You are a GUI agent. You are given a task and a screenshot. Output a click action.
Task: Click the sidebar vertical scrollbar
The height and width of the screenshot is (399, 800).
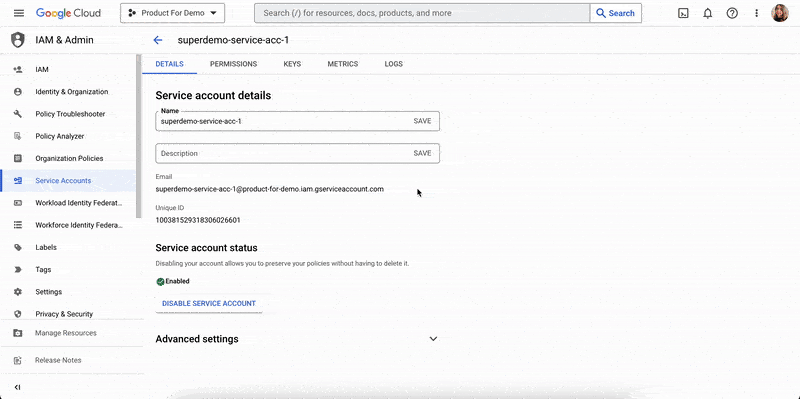pos(138,137)
